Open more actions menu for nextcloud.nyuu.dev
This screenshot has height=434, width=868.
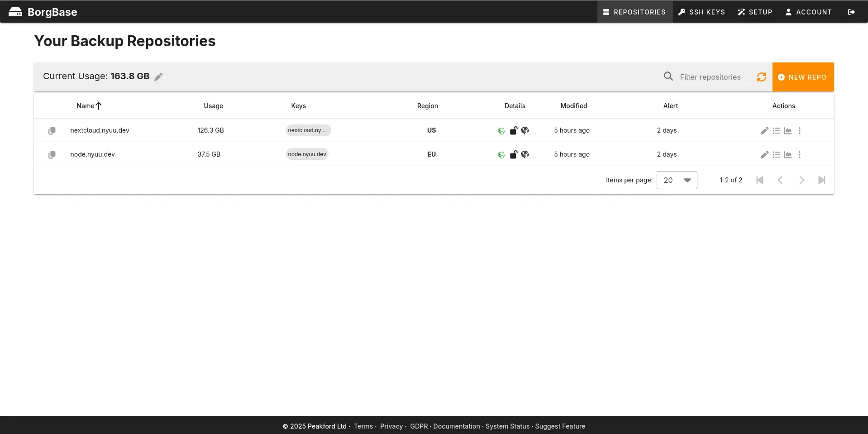(x=800, y=131)
